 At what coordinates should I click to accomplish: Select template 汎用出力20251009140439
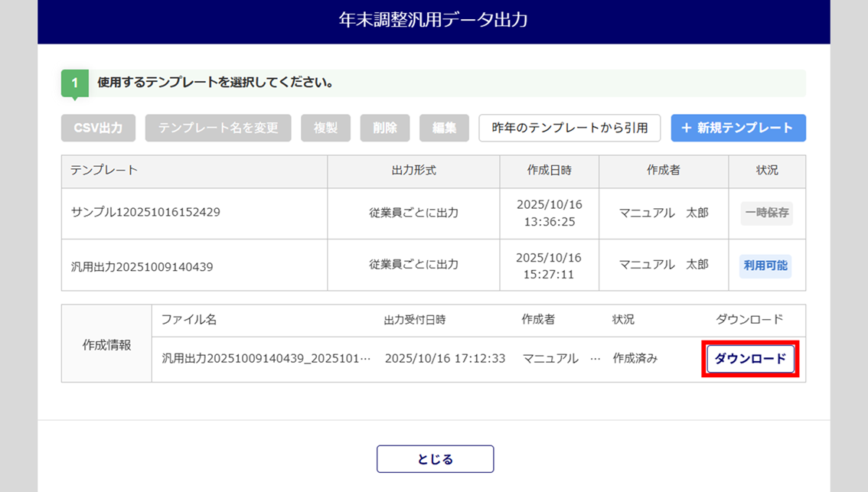tap(142, 267)
